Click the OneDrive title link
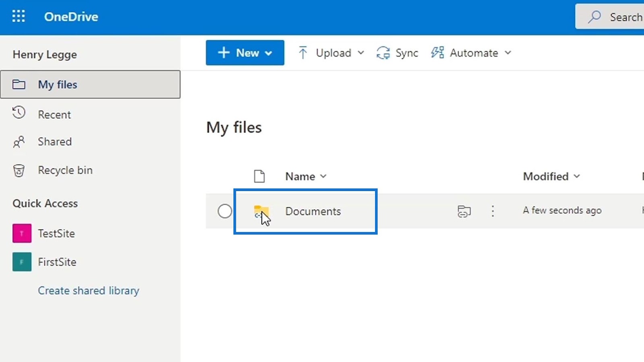 point(71,17)
